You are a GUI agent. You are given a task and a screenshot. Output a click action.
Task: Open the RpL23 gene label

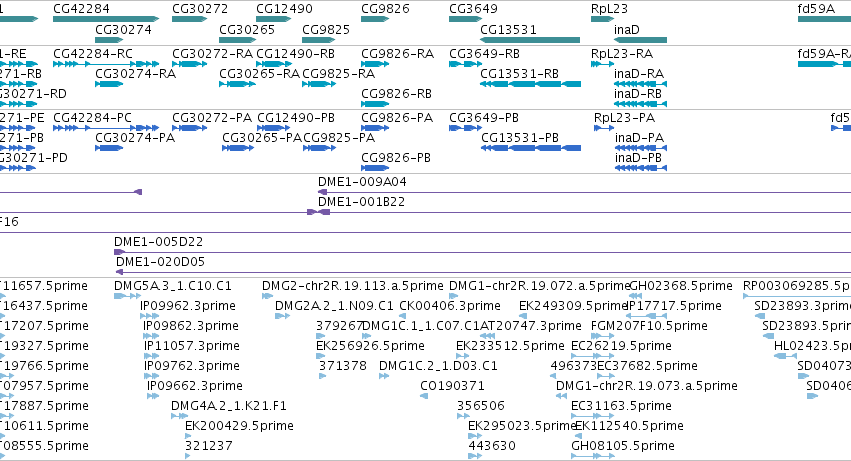click(x=609, y=9)
